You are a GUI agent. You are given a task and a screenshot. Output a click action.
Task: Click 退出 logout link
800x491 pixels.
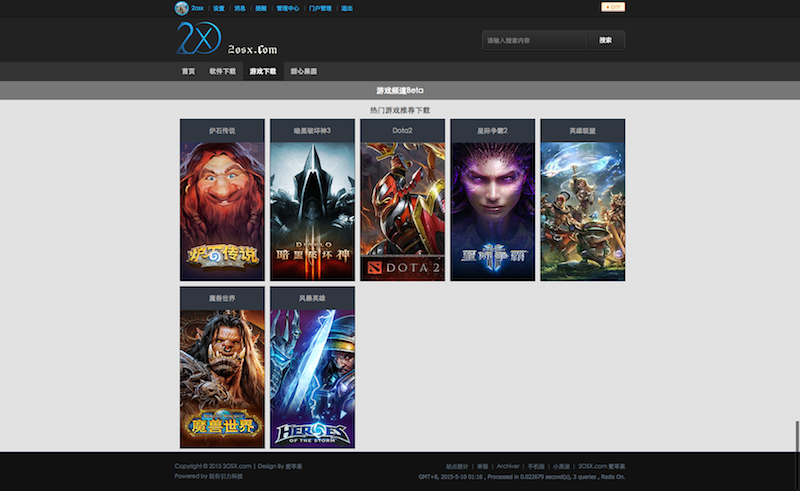coord(347,8)
